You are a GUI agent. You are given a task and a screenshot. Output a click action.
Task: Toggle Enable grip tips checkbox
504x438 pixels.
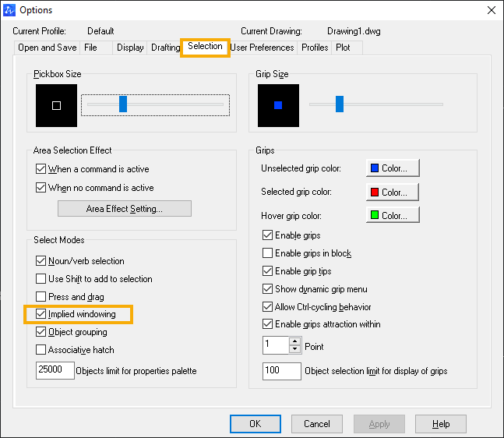tap(267, 270)
